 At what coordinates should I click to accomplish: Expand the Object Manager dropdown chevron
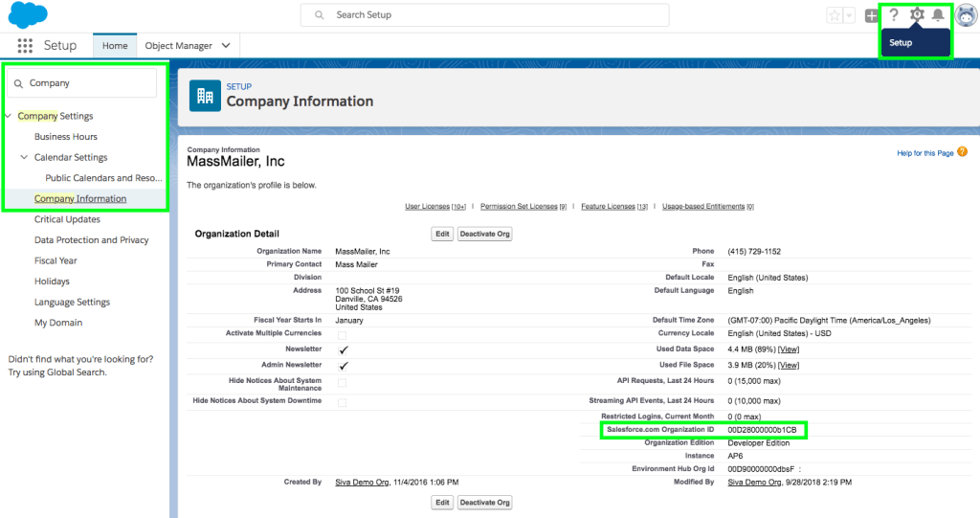(226, 46)
